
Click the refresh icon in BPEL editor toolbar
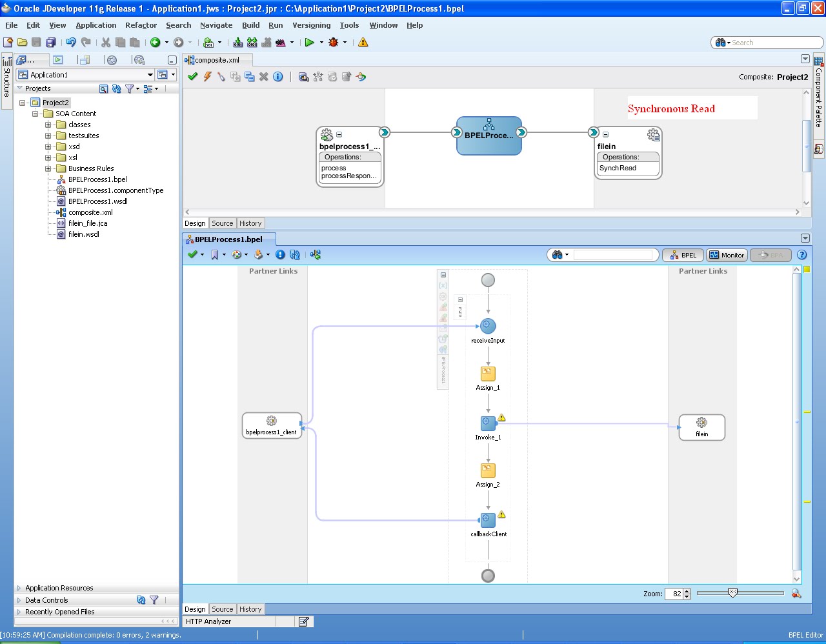click(295, 254)
